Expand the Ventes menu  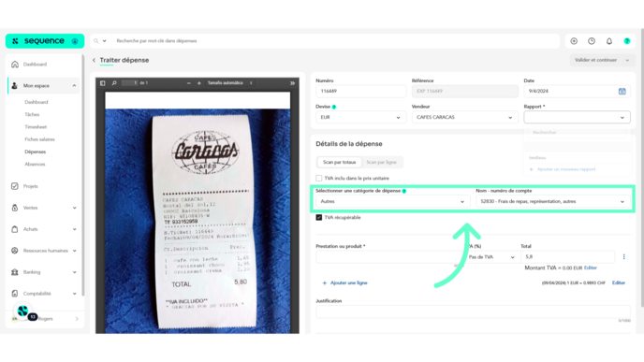coord(74,208)
